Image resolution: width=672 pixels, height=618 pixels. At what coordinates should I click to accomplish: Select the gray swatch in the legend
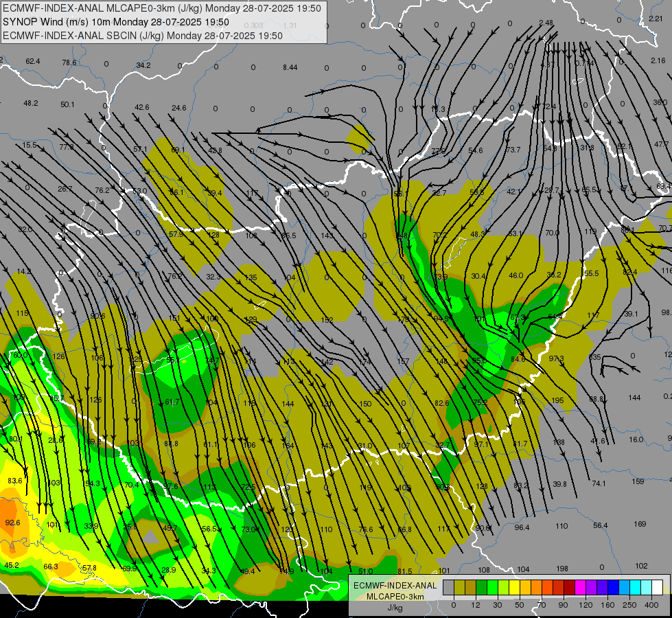(x=448, y=587)
